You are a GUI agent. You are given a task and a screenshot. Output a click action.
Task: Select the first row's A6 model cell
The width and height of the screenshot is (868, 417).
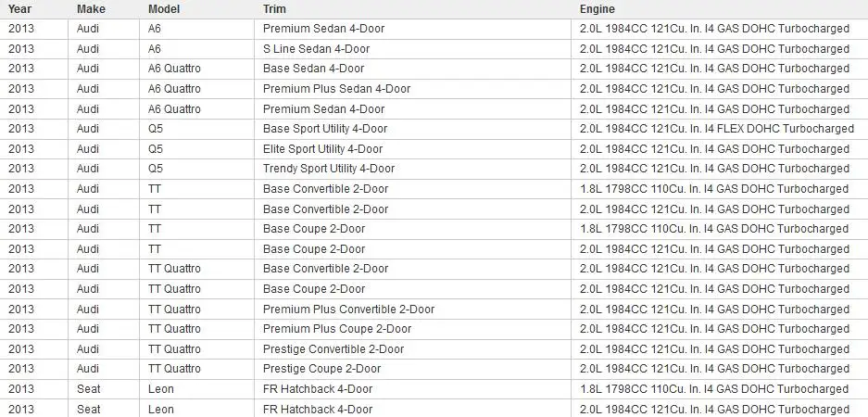tap(196, 29)
